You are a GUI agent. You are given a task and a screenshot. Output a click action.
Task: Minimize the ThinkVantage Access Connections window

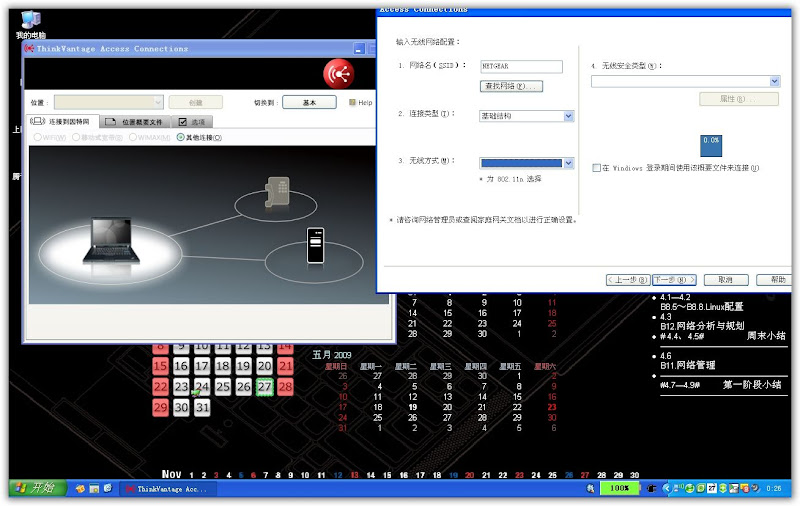pos(359,49)
